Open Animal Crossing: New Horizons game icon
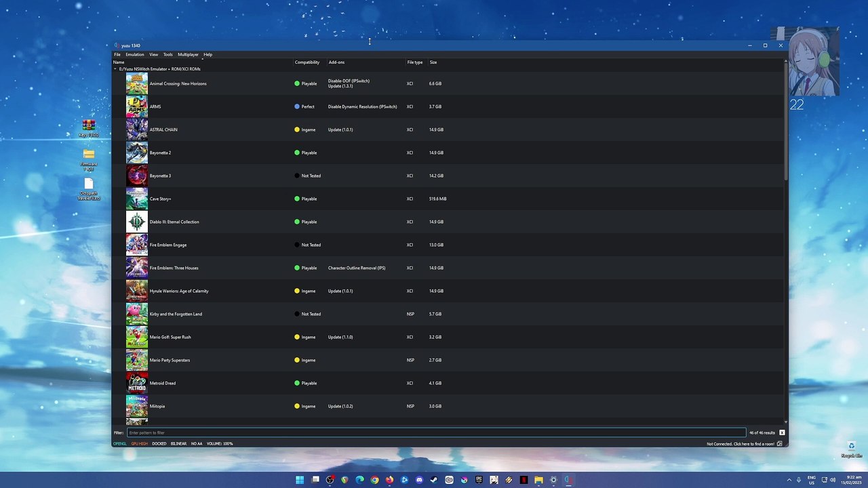 (x=136, y=83)
